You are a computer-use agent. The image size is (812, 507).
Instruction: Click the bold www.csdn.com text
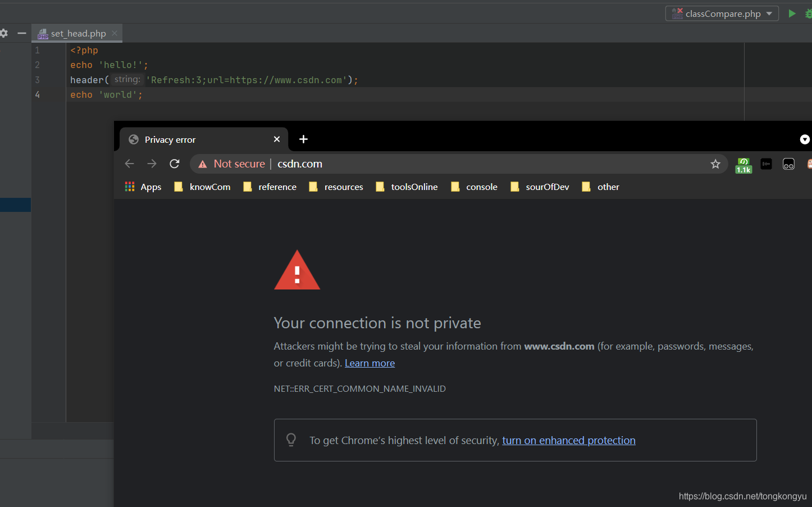tap(559, 346)
